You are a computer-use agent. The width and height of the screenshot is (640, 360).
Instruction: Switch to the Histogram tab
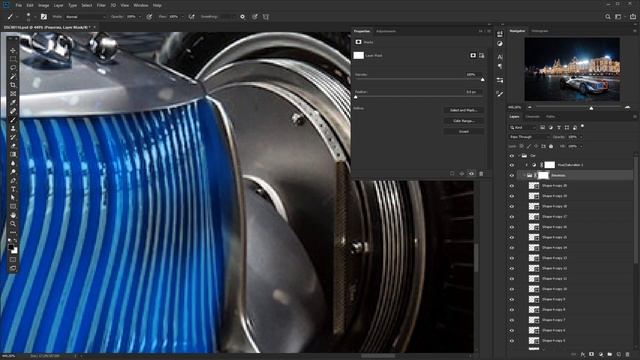coord(540,31)
